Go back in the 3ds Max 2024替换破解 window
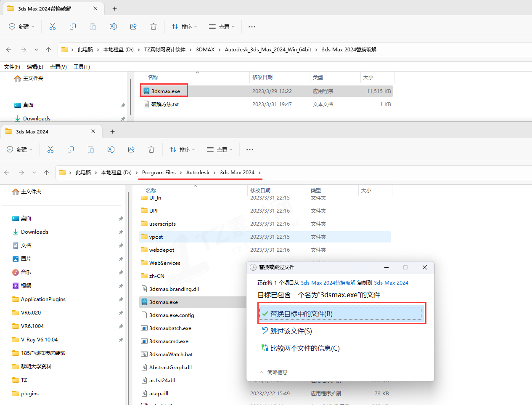This screenshot has width=532, height=405. [x=9, y=50]
